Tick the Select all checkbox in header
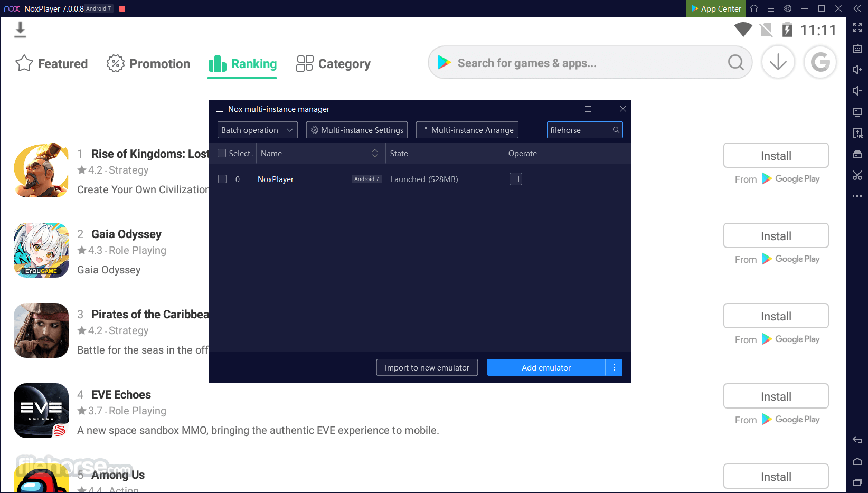868x493 pixels. 222,153
